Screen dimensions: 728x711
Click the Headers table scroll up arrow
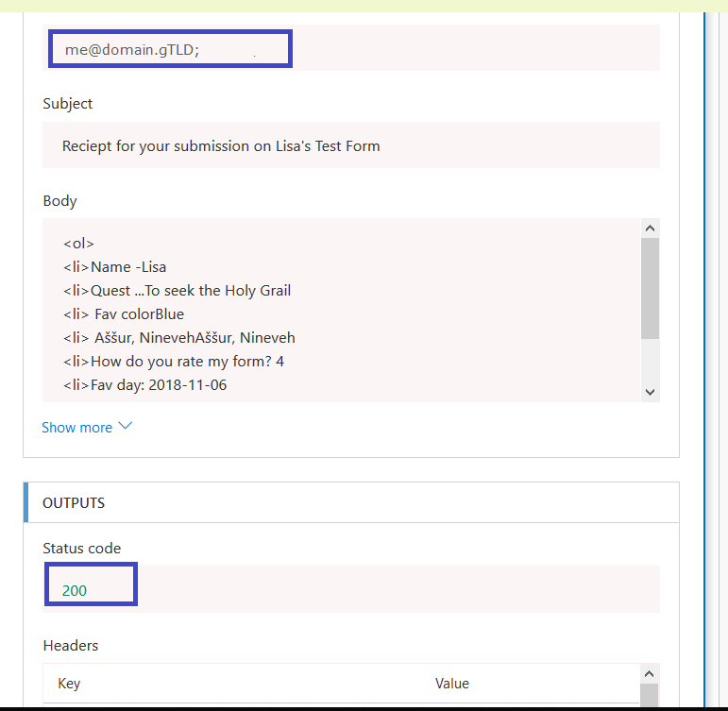(x=649, y=673)
